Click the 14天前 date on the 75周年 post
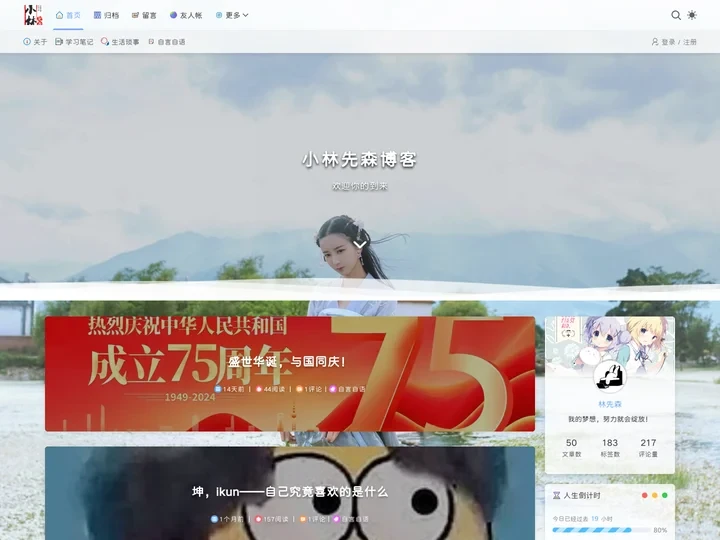Viewport: 720px width, 540px height. (x=230, y=389)
